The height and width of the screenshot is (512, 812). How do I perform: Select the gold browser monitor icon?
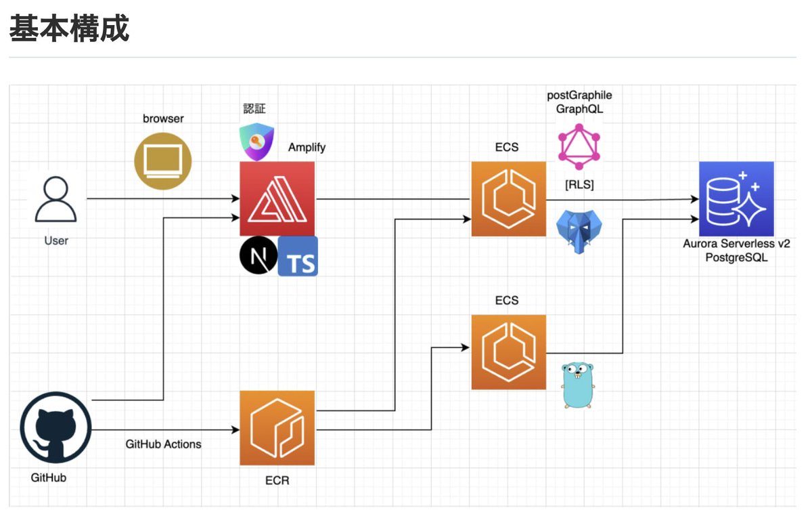pos(163,161)
